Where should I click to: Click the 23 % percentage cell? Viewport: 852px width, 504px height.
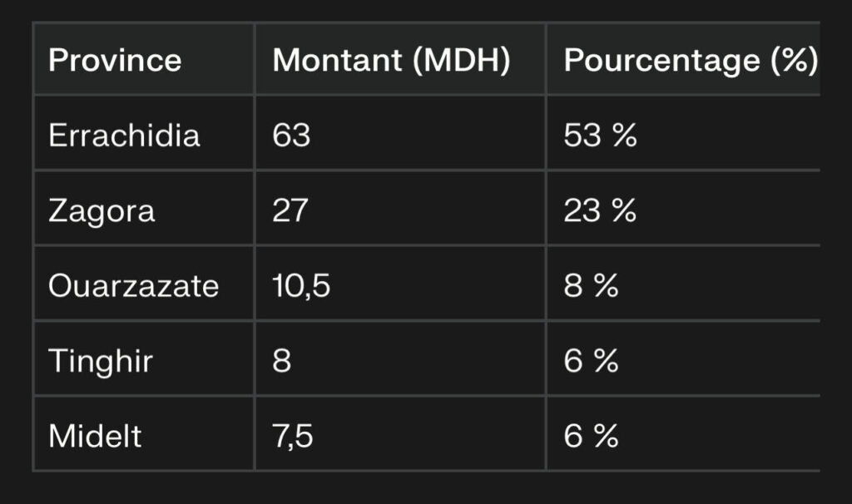600,210
